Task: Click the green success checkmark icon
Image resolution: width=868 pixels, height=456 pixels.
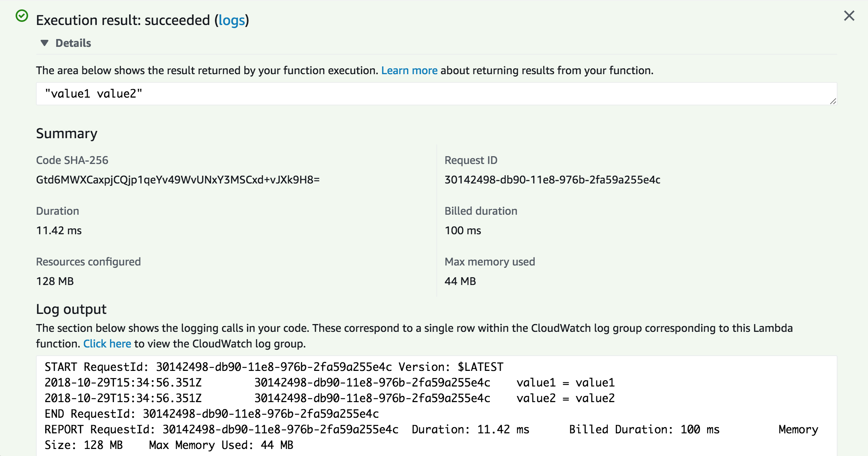Action: click(x=22, y=16)
